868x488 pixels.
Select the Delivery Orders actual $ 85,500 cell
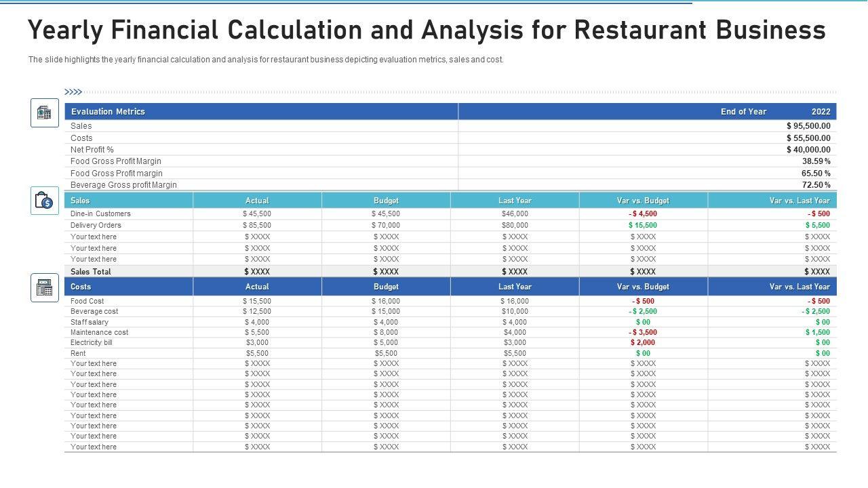tap(257, 225)
